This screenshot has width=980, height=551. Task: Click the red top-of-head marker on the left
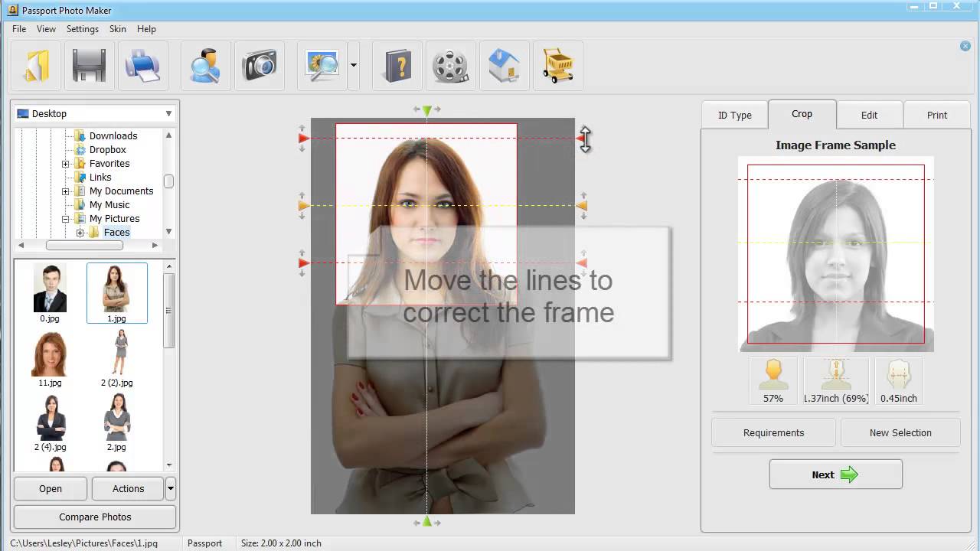point(303,139)
